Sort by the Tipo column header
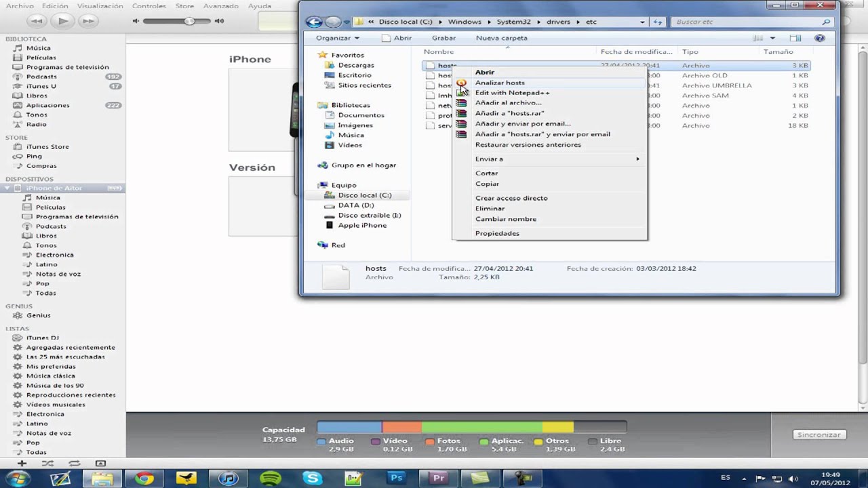 coord(690,52)
